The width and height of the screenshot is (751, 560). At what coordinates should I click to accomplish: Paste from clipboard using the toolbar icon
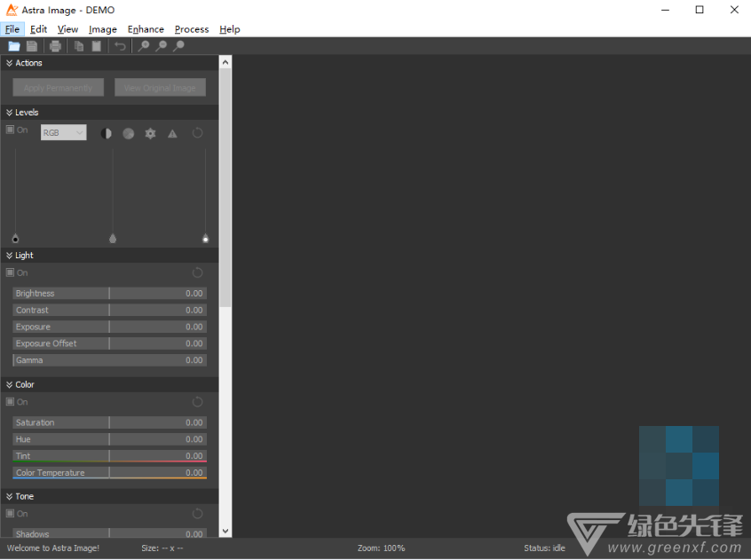coord(96,46)
